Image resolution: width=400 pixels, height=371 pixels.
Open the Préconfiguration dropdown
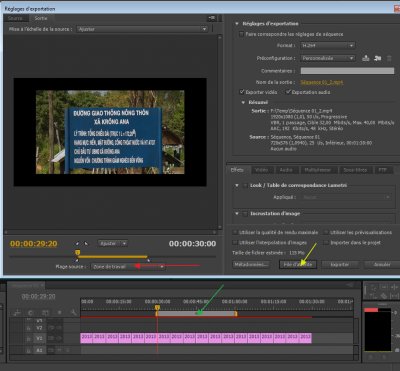(x=327, y=58)
